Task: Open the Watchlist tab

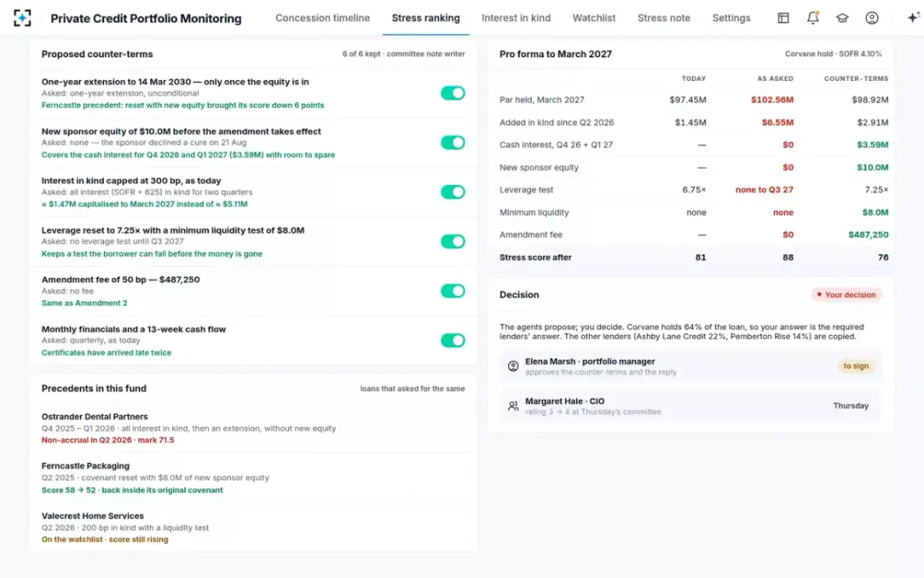Action: (594, 18)
